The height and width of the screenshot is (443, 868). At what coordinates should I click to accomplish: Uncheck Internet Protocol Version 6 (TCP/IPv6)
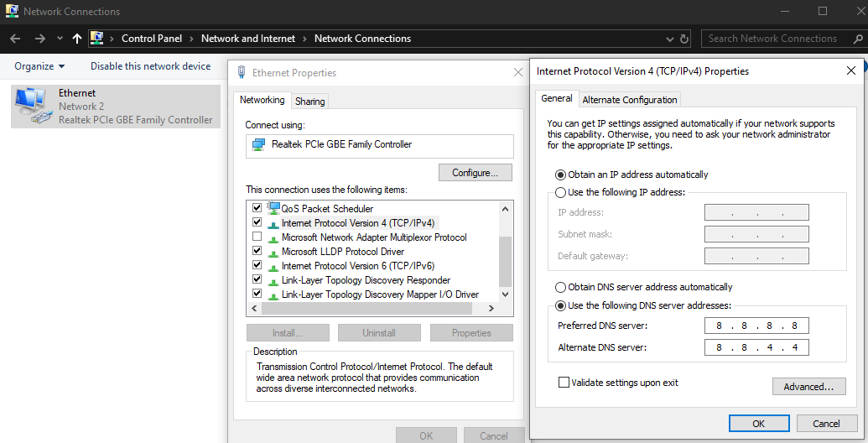pyautogui.click(x=257, y=266)
